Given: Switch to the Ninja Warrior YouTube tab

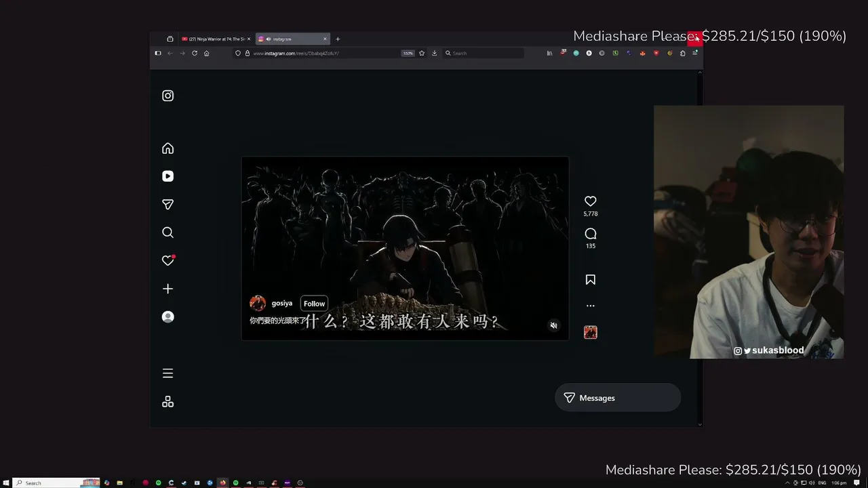Looking at the screenshot, I should tap(216, 39).
